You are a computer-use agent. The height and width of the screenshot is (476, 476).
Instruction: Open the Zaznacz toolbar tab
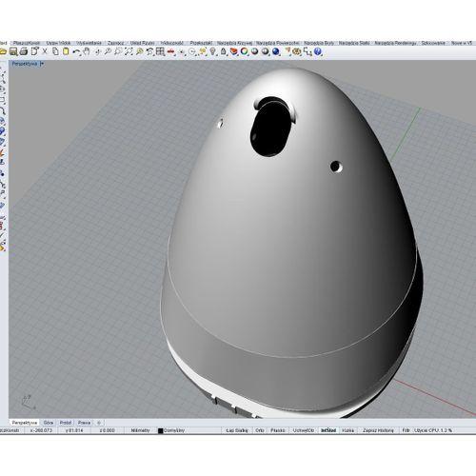coord(115,43)
